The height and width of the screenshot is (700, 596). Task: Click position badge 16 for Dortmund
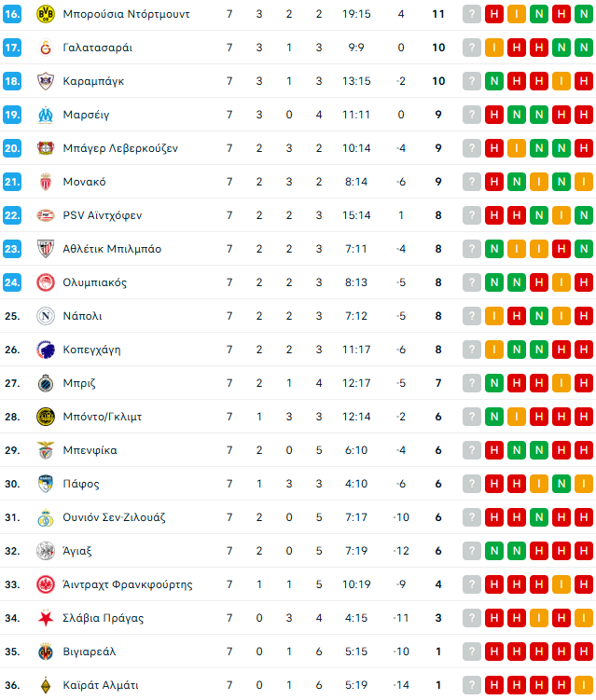[x=12, y=14]
